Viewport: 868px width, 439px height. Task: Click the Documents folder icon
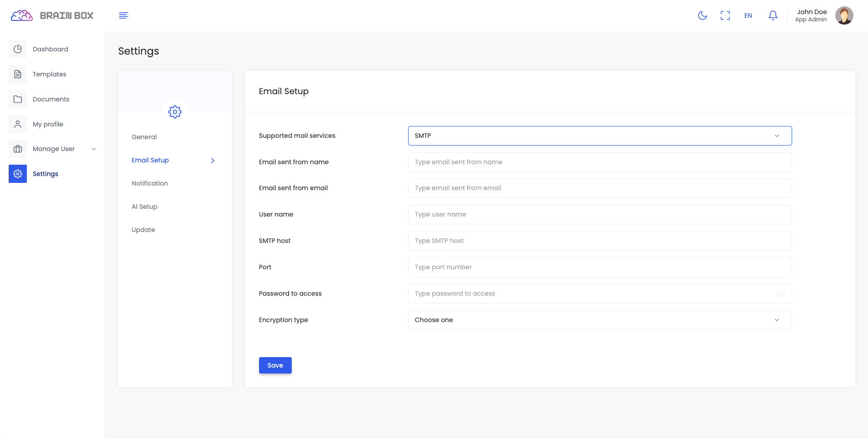[x=18, y=99]
